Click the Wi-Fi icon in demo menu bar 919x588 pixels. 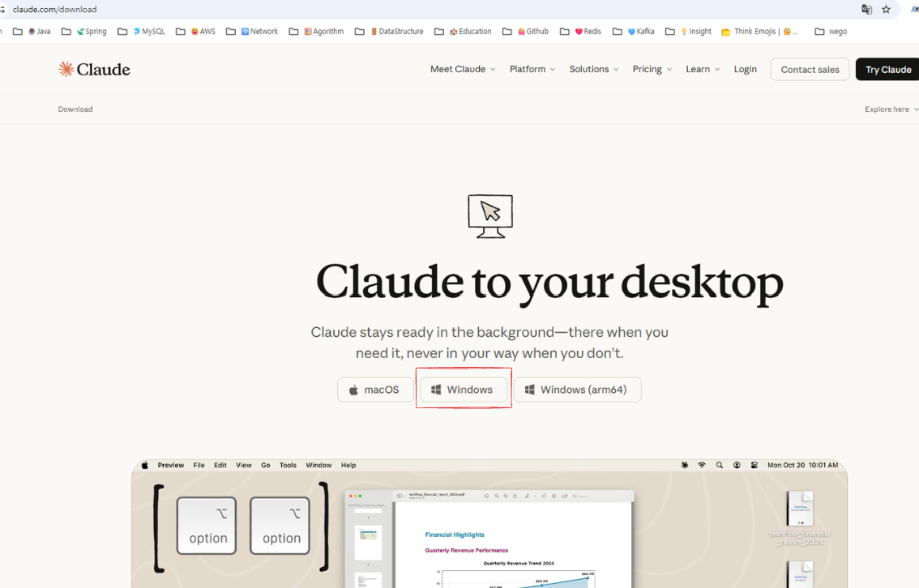702,465
